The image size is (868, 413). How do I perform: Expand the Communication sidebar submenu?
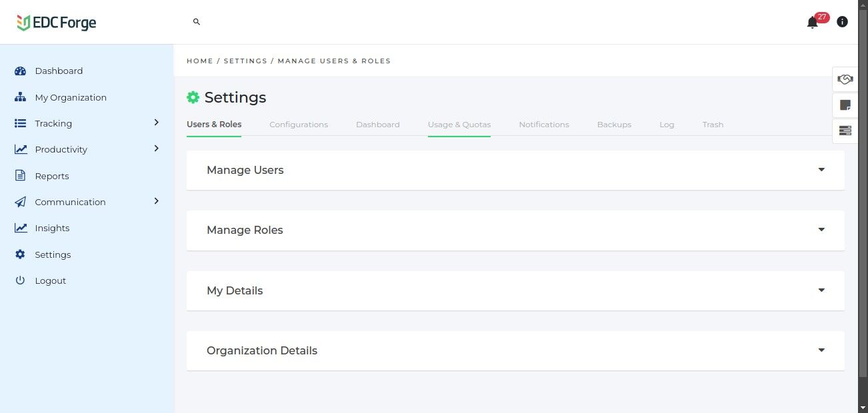157,201
